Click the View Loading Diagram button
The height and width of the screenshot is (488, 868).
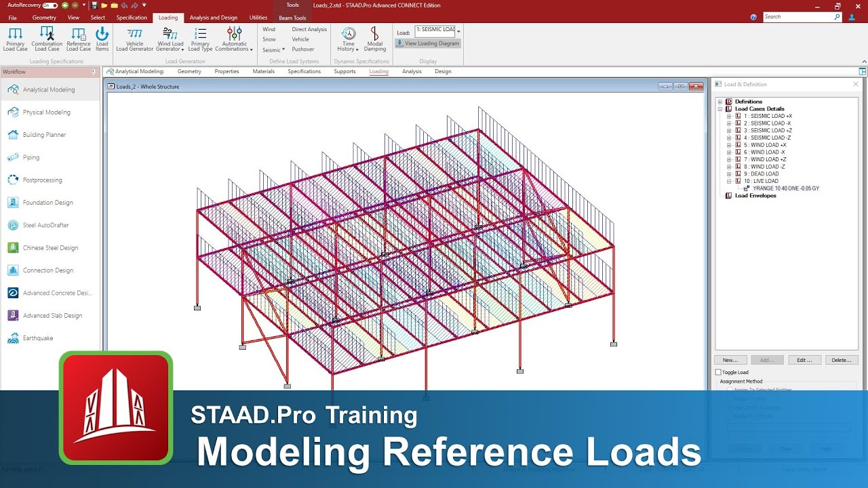[428, 43]
